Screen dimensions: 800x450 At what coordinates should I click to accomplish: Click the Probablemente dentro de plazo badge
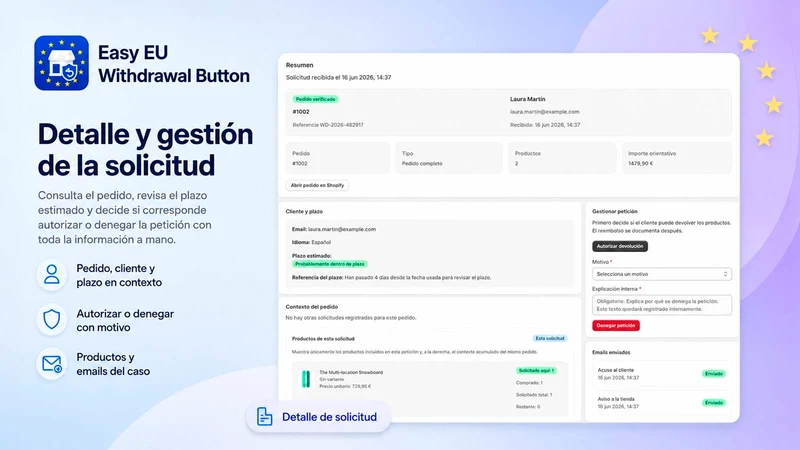click(x=330, y=264)
